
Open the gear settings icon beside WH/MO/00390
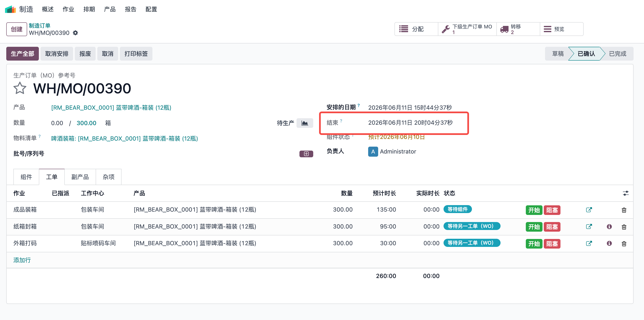75,33
